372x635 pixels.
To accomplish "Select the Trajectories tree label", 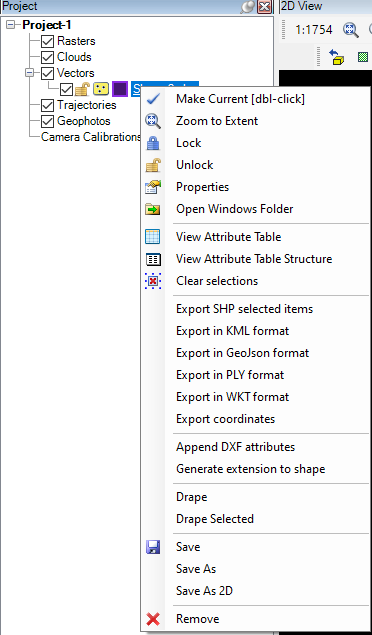I will 87,105.
